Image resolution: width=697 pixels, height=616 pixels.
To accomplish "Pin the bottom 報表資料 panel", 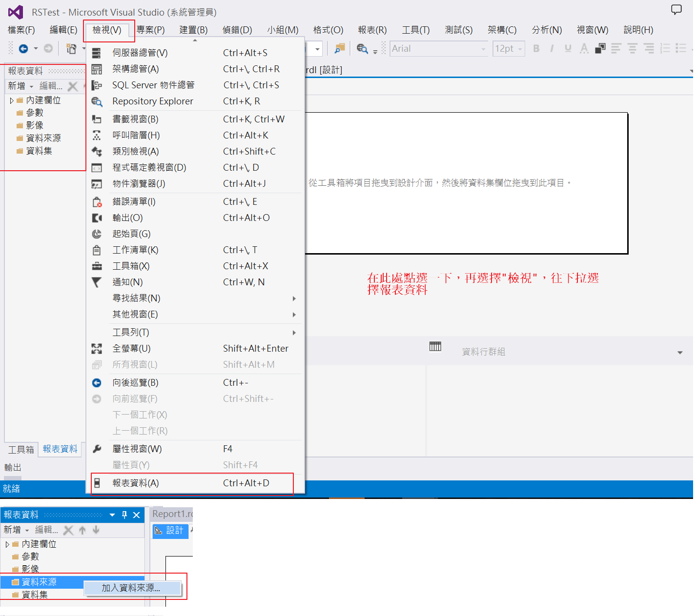I will pyautogui.click(x=124, y=515).
